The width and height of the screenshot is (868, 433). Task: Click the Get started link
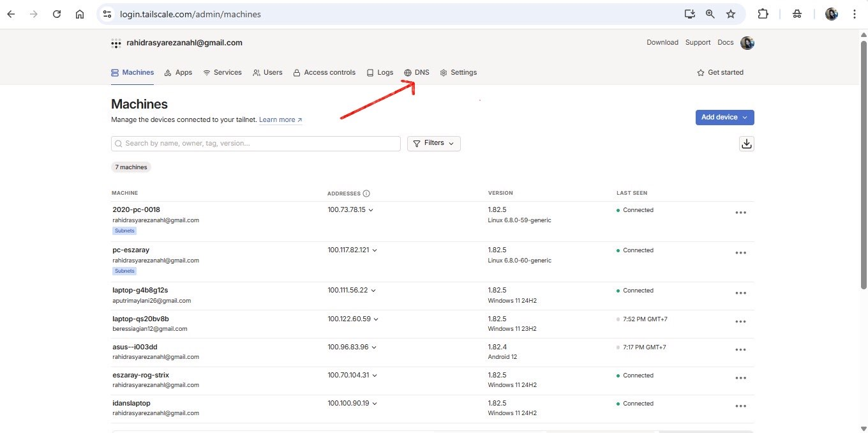point(720,73)
